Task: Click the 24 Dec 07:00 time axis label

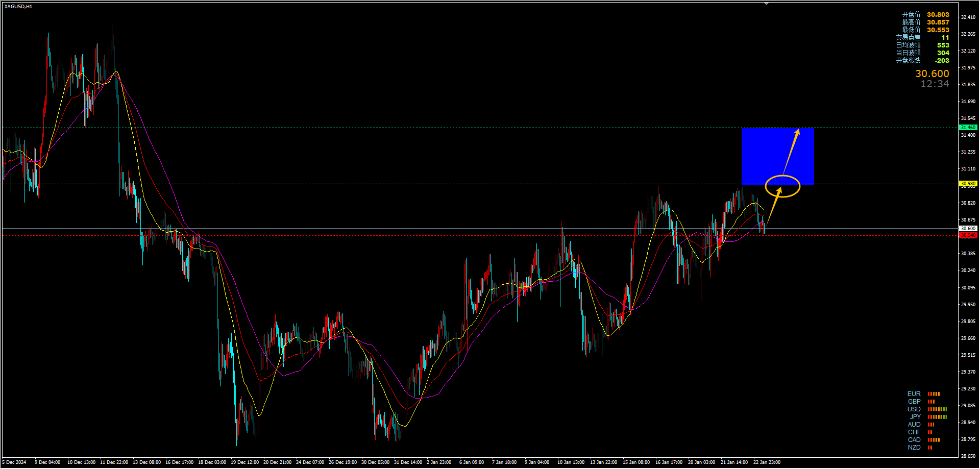Action: (310, 462)
